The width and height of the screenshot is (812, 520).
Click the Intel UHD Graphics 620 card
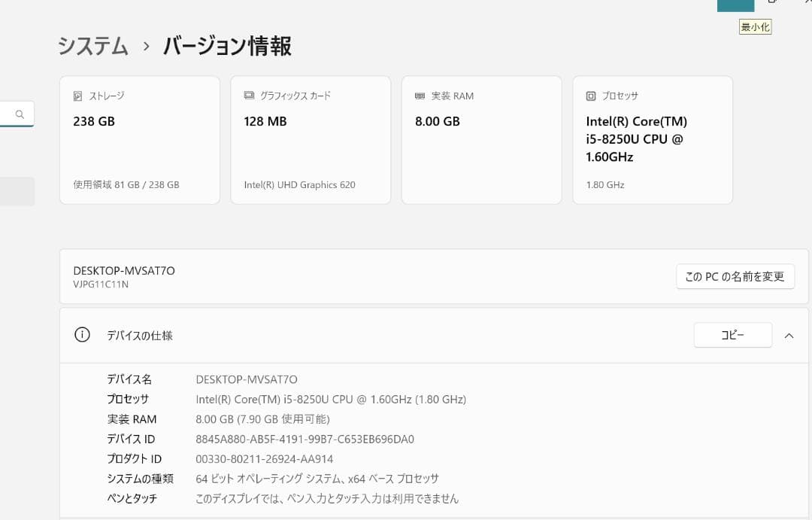point(311,140)
